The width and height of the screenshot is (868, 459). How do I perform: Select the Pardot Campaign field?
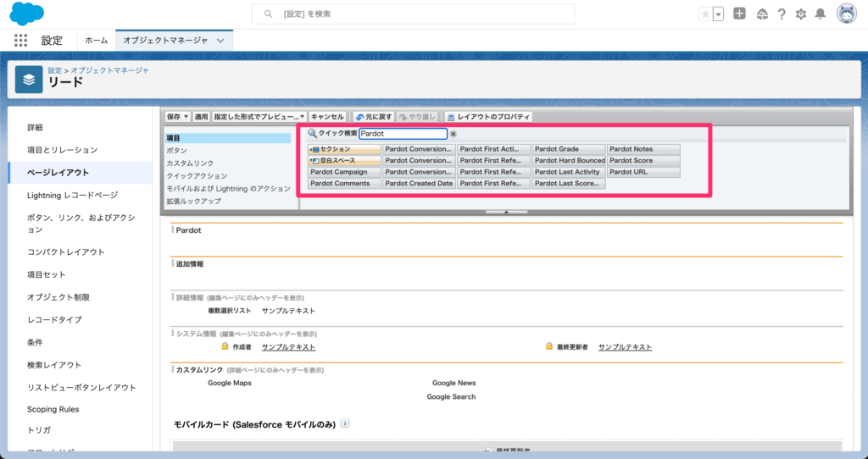coord(344,172)
